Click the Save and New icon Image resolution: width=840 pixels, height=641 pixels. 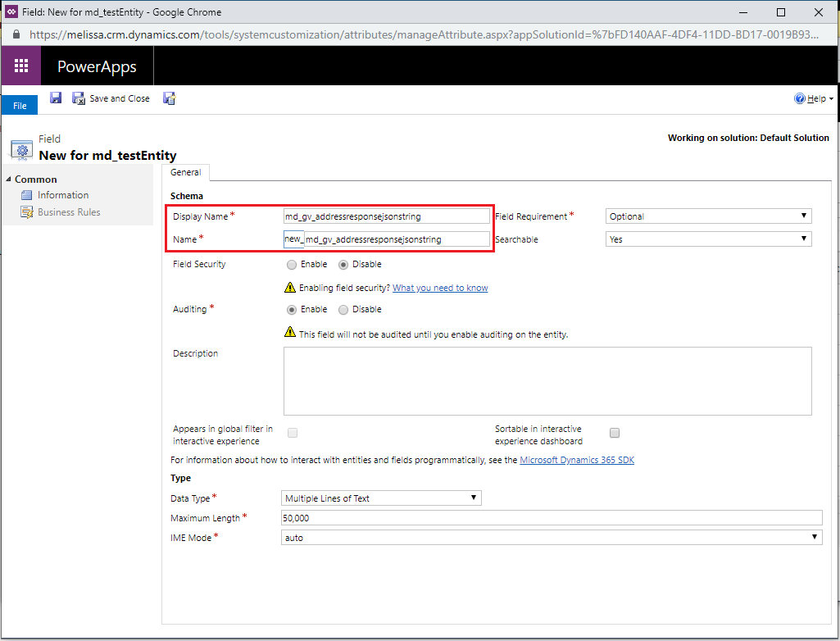click(170, 98)
